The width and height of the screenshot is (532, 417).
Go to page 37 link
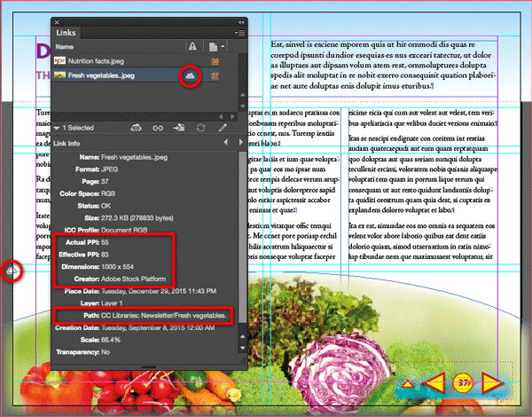(215, 75)
